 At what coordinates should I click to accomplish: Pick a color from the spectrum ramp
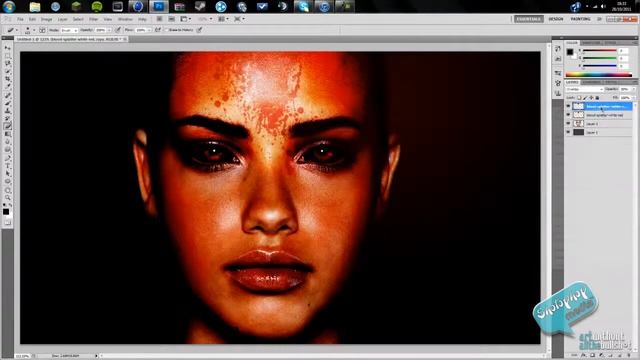[598, 75]
